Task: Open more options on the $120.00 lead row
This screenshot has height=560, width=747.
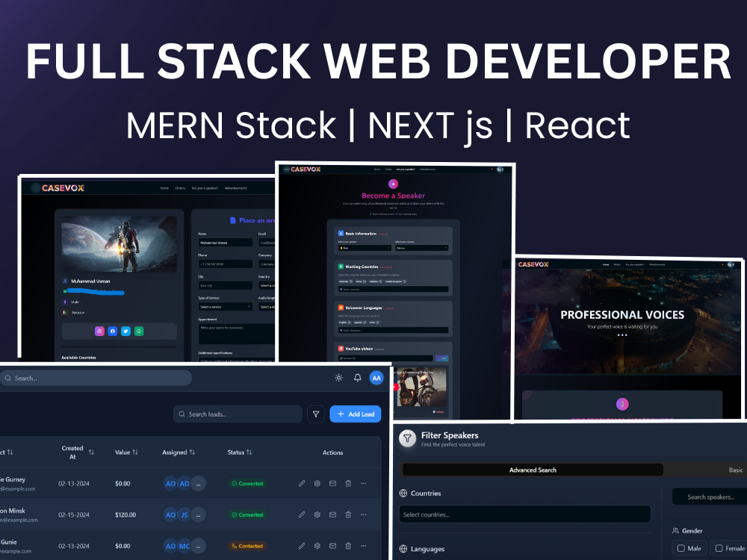Action: [x=364, y=514]
